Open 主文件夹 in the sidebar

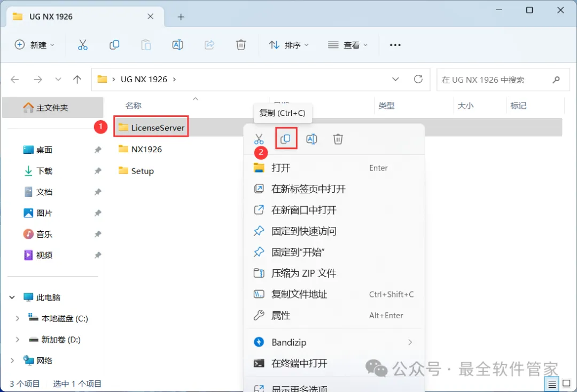click(52, 108)
